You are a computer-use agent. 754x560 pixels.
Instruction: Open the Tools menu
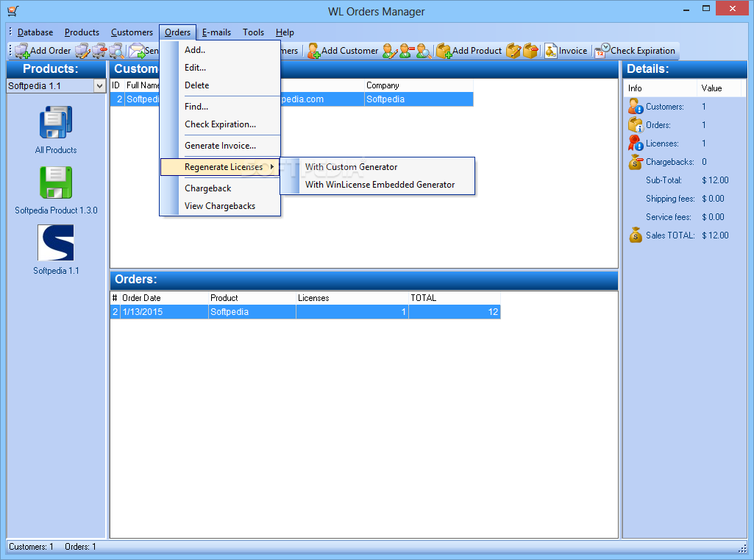click(253, 32)
